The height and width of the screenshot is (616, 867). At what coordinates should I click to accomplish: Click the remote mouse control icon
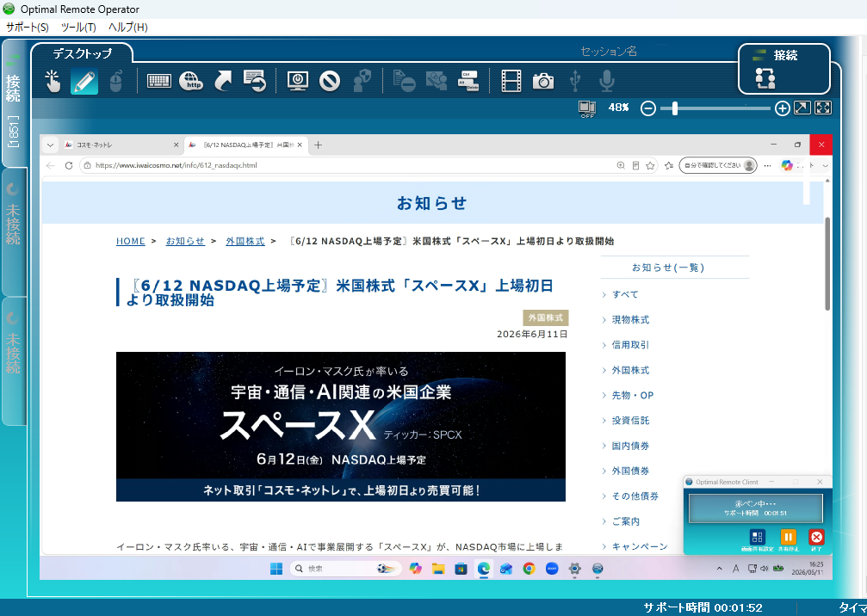click(115, 81)
